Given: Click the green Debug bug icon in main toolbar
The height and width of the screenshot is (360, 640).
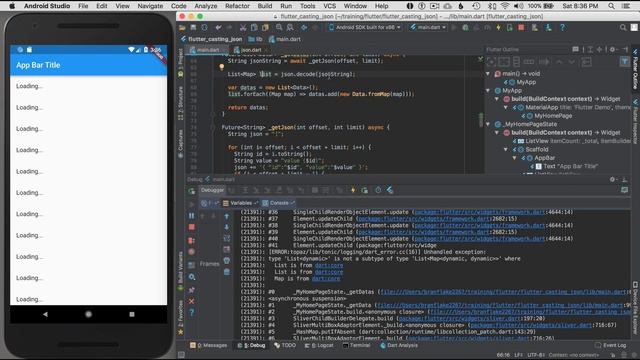Looking at the screenshot, I should tap(465, 27).
